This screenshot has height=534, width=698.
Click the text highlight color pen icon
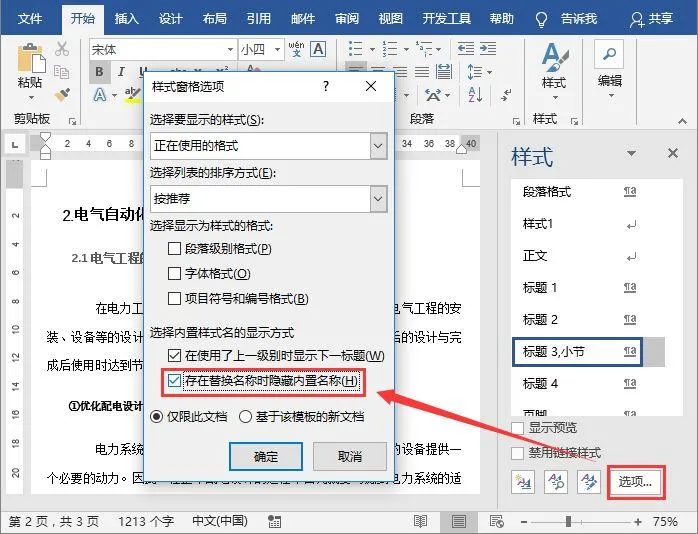click(132, 95)
